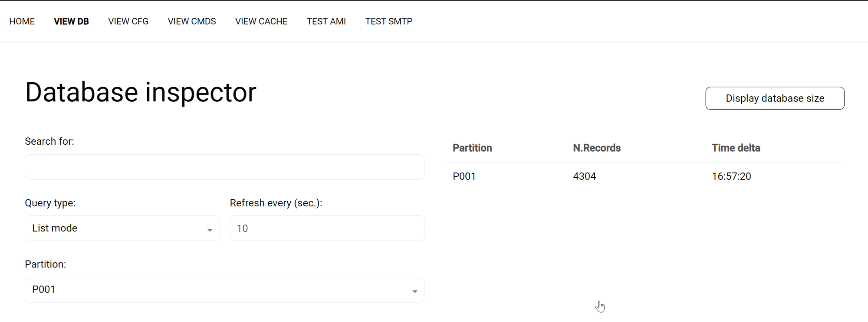Click the Time delta column header
This screenshot has height=322, width=868.
click(736, 148)
